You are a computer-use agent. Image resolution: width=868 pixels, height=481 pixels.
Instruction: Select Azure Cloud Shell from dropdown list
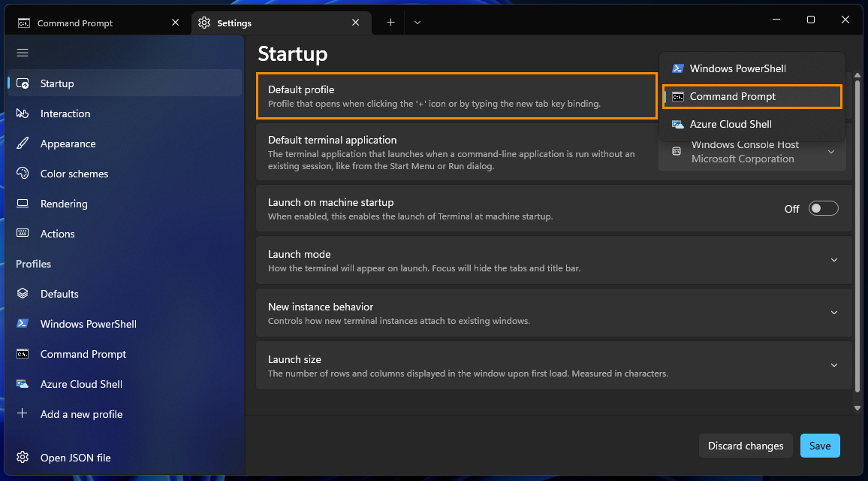752,124
